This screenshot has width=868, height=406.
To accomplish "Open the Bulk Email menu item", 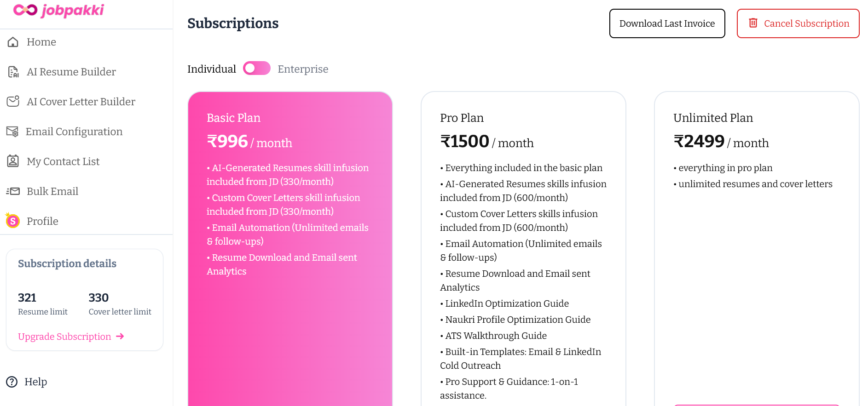I will [x=52, y=191].
